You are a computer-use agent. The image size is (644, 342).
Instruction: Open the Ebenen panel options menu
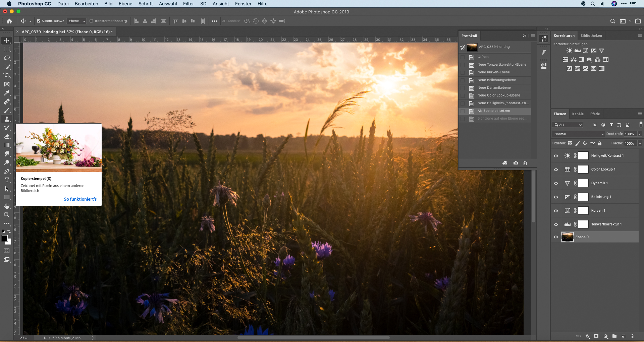640,114
